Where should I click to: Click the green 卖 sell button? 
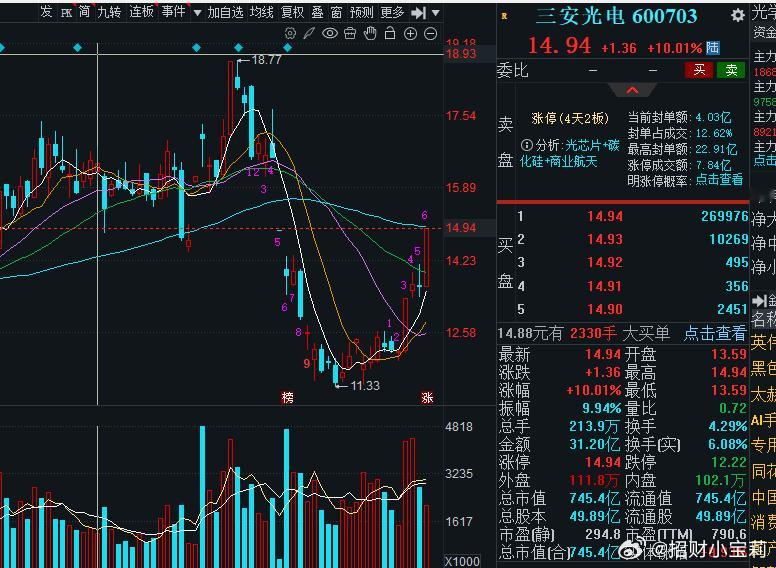pos(731,70)
